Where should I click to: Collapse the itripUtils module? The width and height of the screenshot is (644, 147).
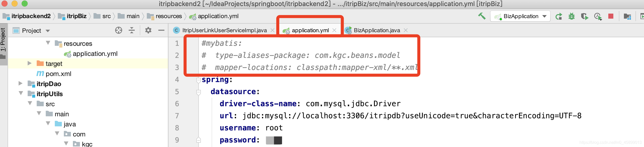[21, 93]
